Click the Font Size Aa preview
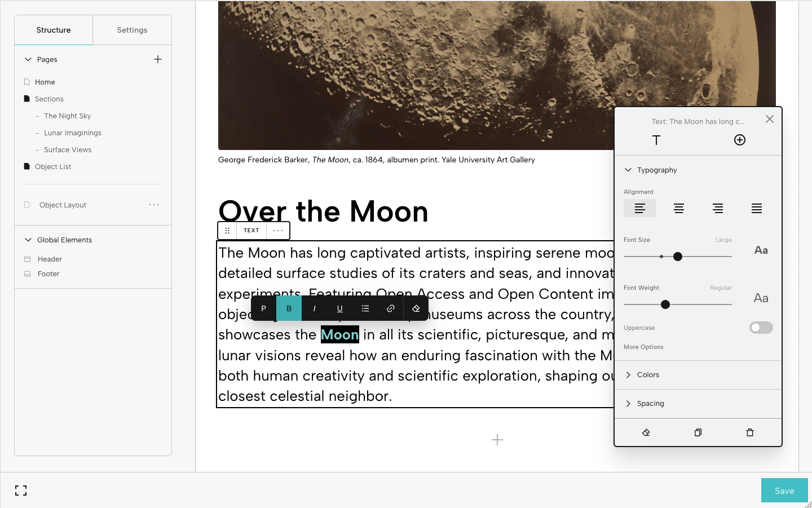Image resolution: width=812 pixels, height=508 pixels. (761, 250)
